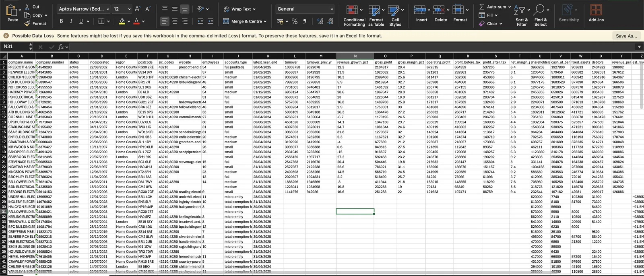Align text left

(165, 21)
